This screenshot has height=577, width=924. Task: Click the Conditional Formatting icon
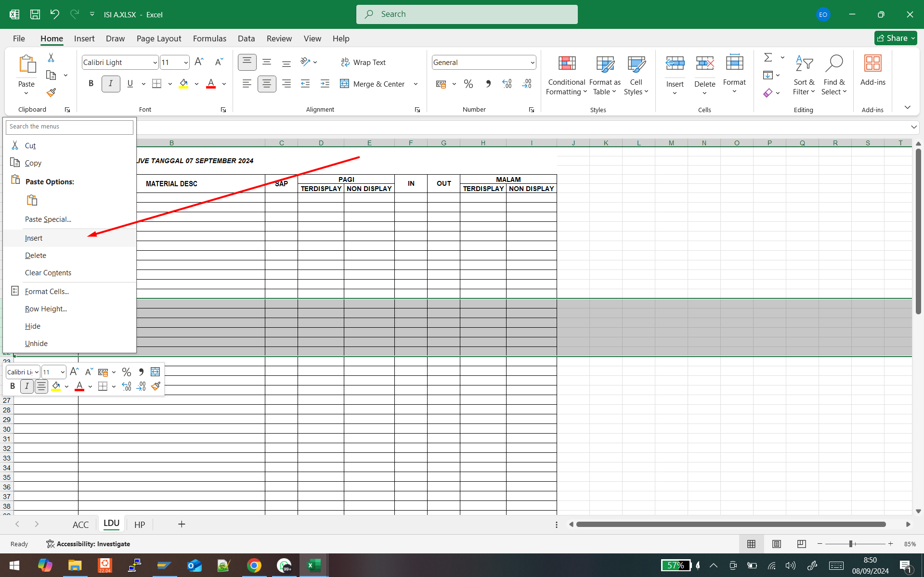pos(566,64)
